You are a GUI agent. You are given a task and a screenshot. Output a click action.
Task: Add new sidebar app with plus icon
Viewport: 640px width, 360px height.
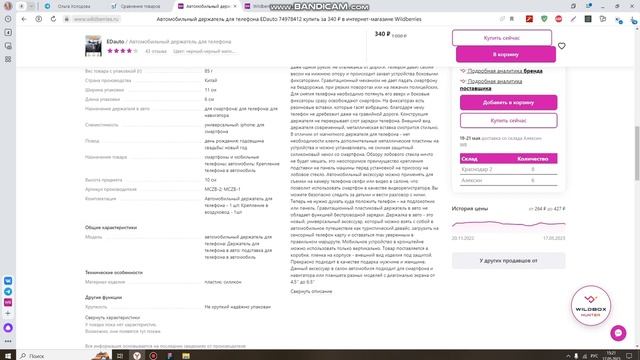coord(8,313)
